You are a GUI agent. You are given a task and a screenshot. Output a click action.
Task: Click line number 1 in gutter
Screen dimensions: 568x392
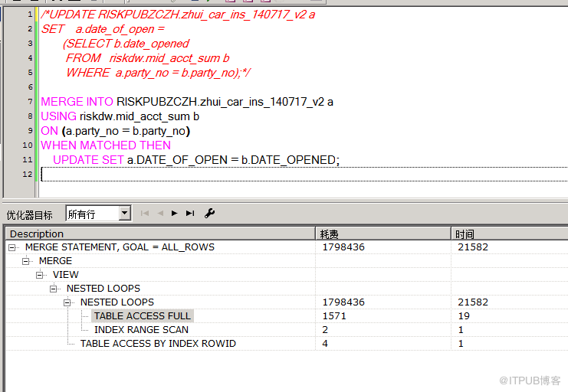(30, 15)
